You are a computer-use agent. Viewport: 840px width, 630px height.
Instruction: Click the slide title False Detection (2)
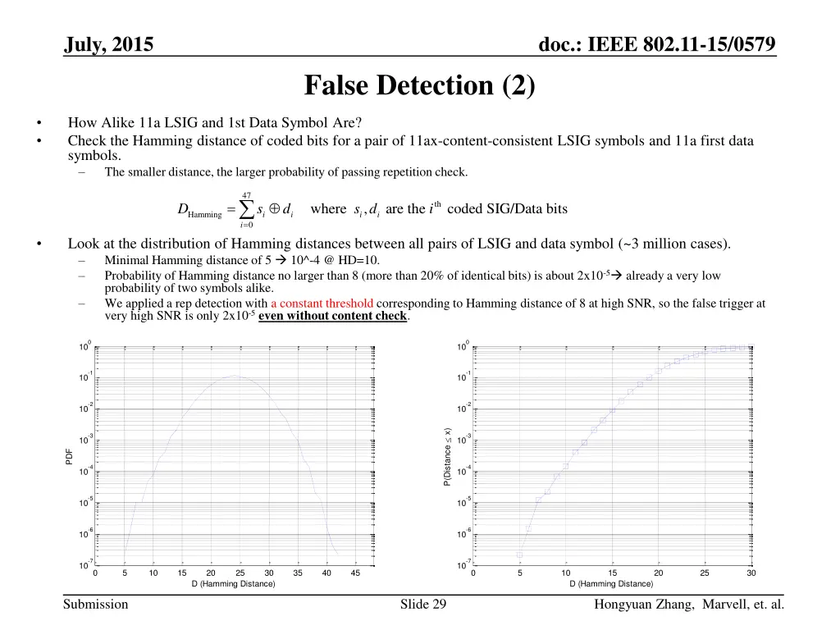point(419,85)
